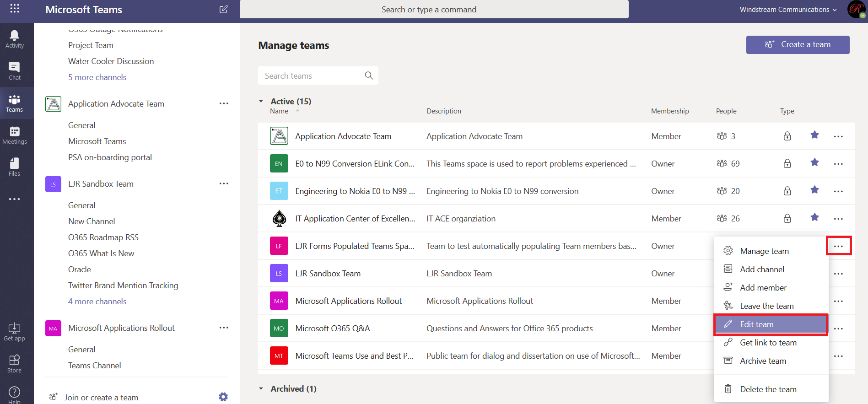Screen dimensions: 868x404
Task: Choose Add member in the menu
Action: click(771, 287)
